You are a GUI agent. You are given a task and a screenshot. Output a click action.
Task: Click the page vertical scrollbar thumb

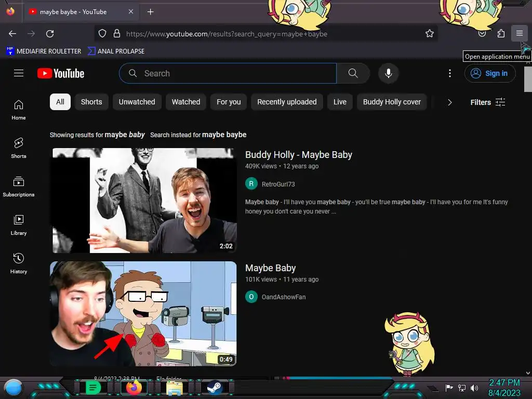(528, 79)
